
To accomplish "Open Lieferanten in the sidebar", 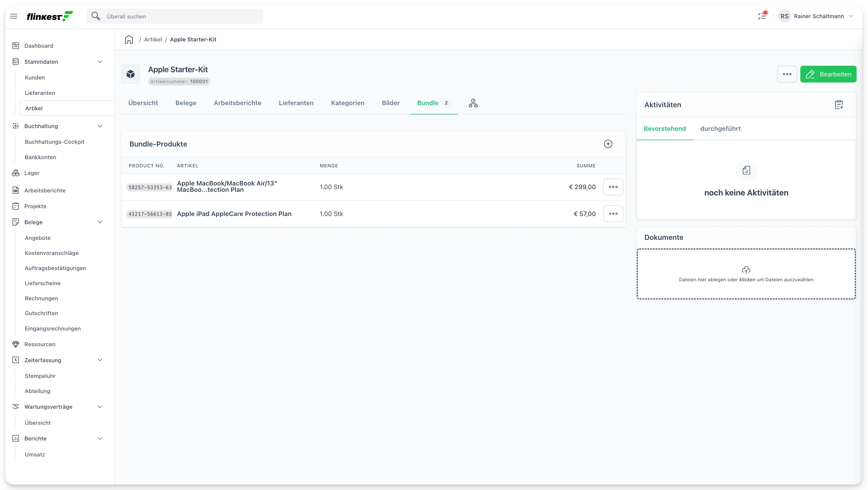I will (x=40, y=93).
